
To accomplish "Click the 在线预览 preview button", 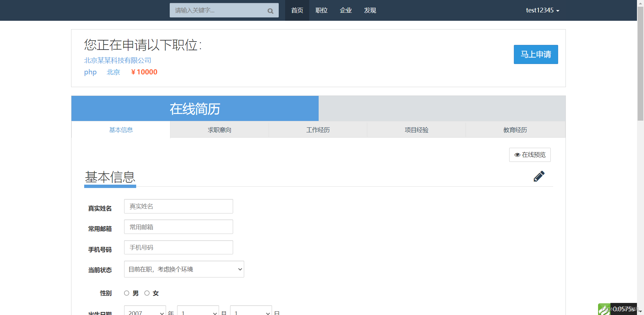I will 530,155.
